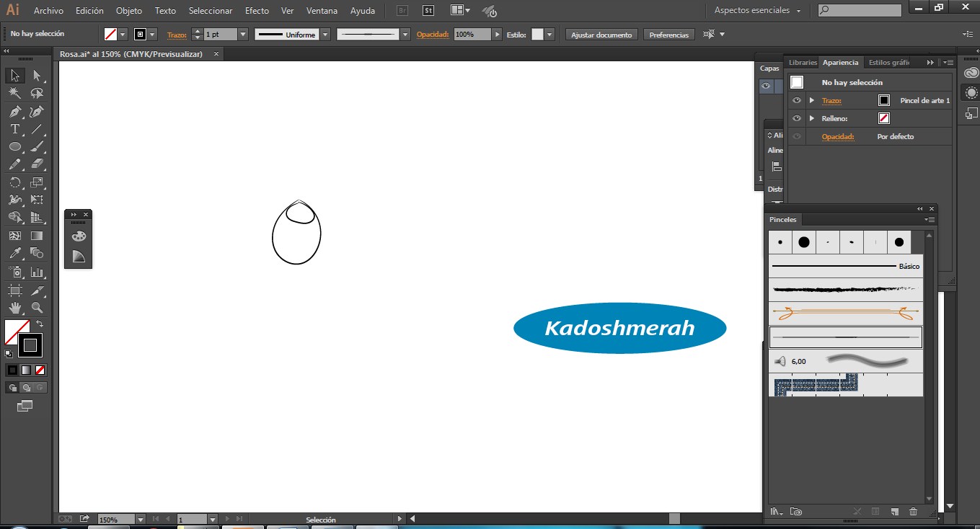Click the Relleno red-slash color swatch

pos(884,118)
